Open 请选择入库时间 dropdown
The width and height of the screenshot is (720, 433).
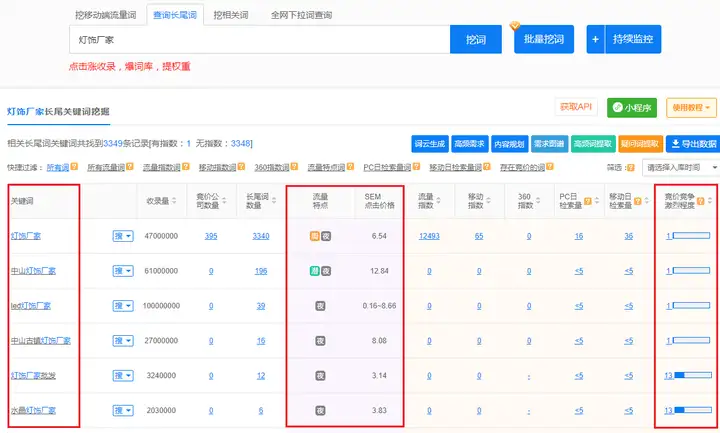681,168
